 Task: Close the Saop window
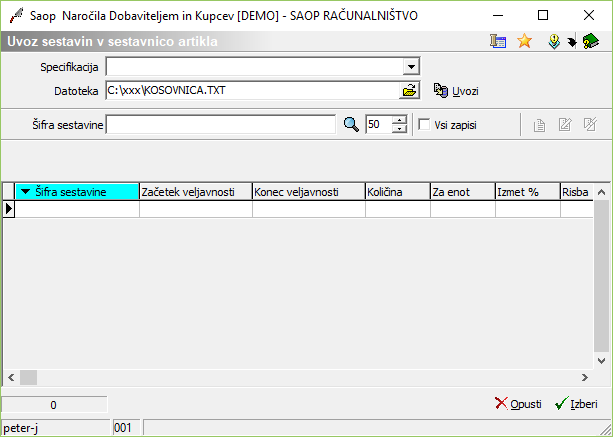click(588, 15)
